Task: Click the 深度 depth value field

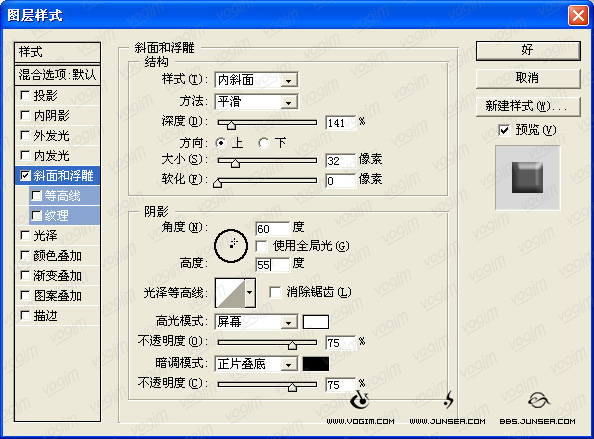Action: [340, 123]
